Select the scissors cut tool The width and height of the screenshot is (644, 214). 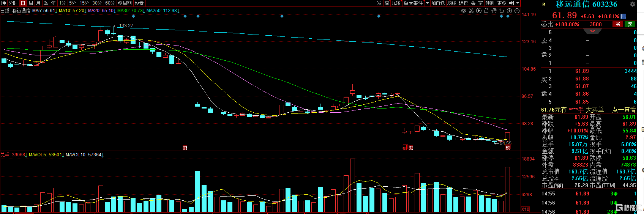tap(471, 11)
